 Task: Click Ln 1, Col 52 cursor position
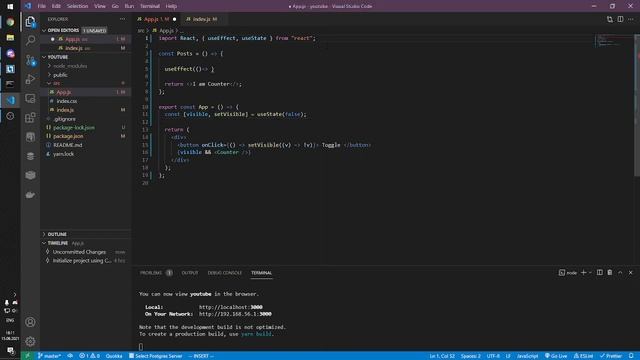(x=442, y=356)
